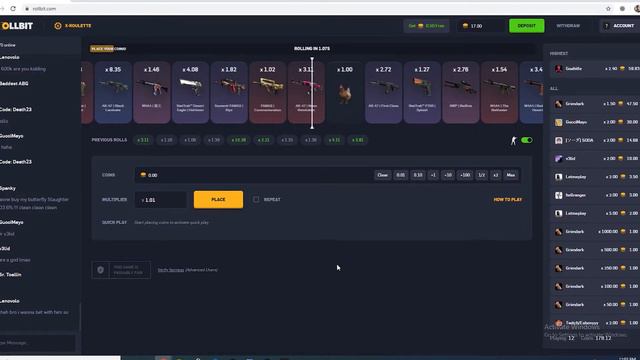This screenshot has width=640, height=360.
Task: Click the +10 coins button
Action: [x=448, y=175]
